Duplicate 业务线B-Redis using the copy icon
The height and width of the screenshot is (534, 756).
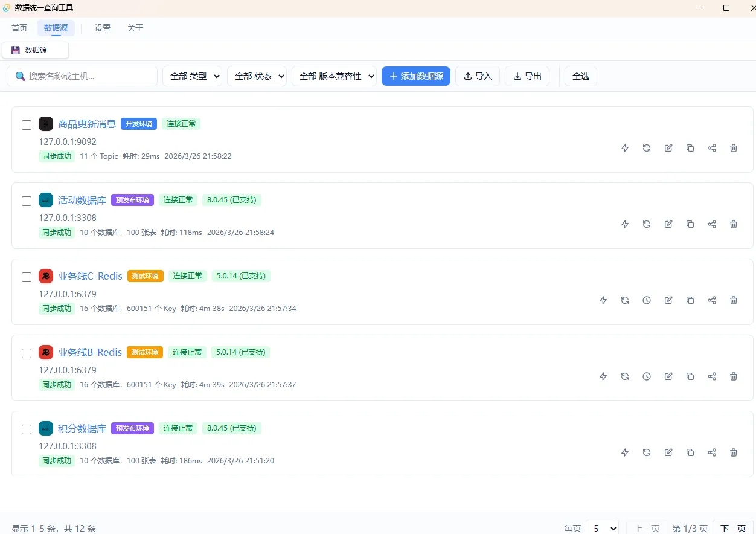[x=690, y=376]
